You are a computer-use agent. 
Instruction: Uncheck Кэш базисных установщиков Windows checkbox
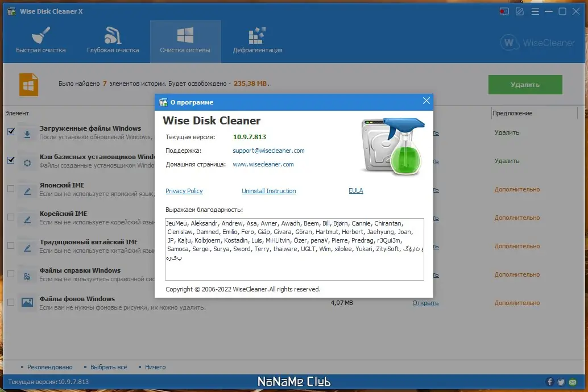(11, 160)
